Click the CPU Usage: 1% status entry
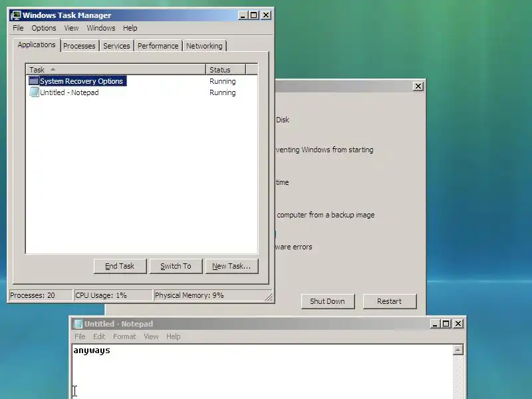 [113, 295]
